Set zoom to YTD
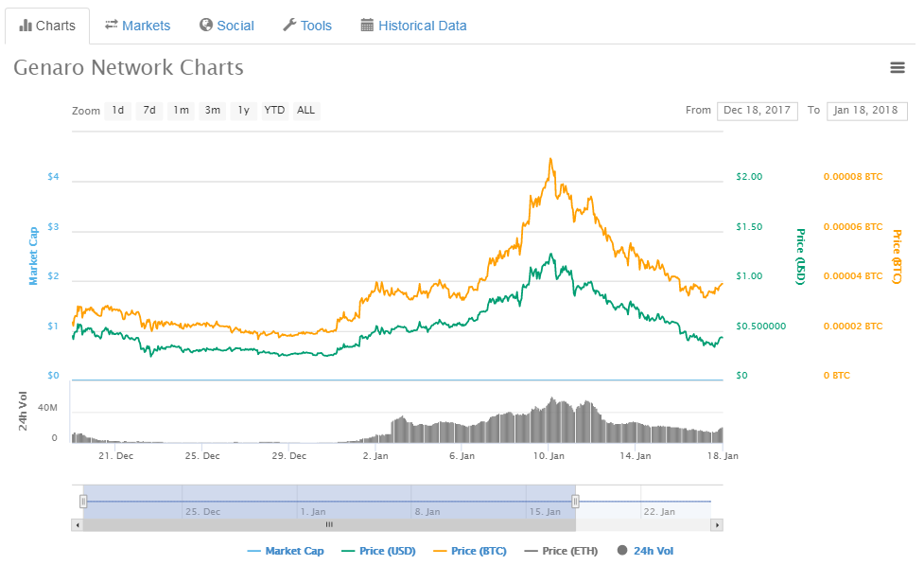 pos(274,111)
